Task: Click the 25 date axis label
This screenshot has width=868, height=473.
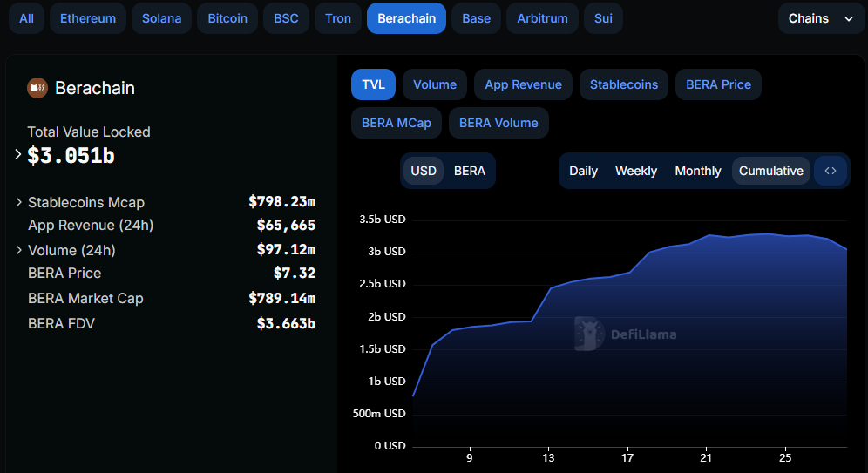Action: tap(785, 457)
